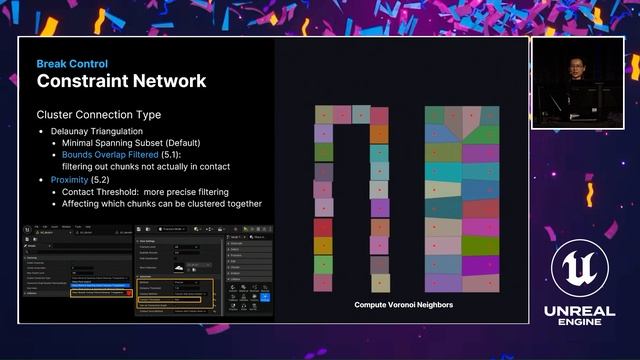
Task: Open the Cluster Connection Type dropdown in the left panel
Action: [x=99, y=278]
